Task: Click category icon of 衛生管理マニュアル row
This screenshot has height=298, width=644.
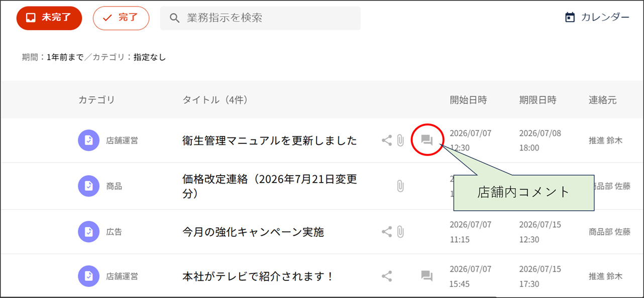Action: click(x=88, y=140)
